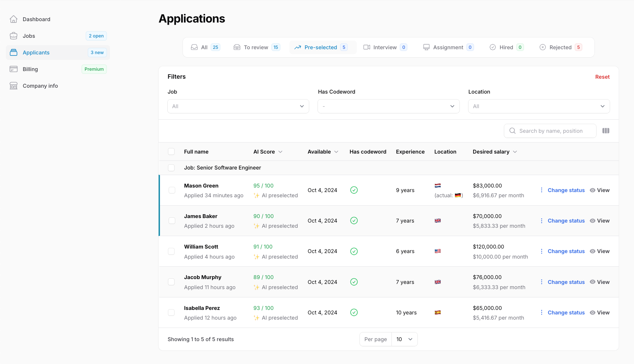Click the search by name, position field
The width and height of the screenshot is (634, 364).
550,131
